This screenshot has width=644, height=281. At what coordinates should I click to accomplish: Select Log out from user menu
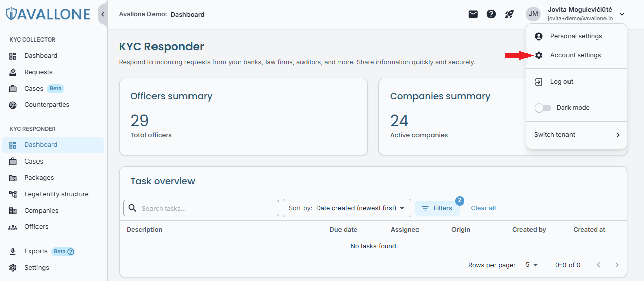(577, 82)
